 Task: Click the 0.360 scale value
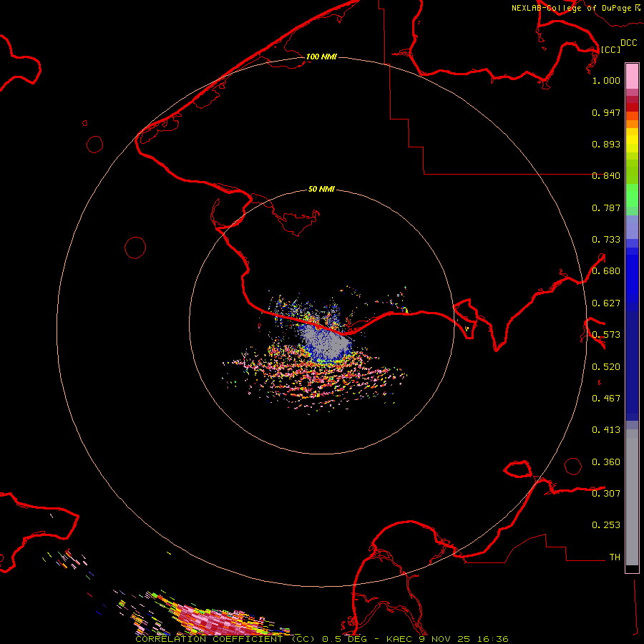(606, 462)
